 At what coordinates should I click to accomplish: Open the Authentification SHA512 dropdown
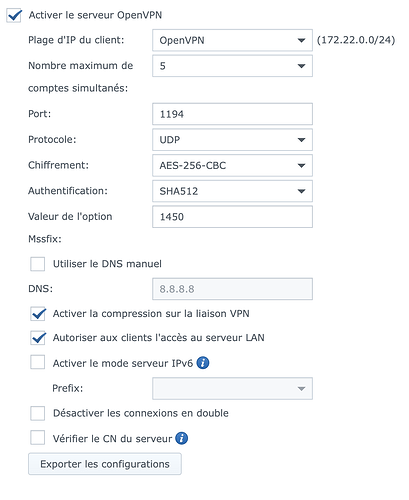232,191
